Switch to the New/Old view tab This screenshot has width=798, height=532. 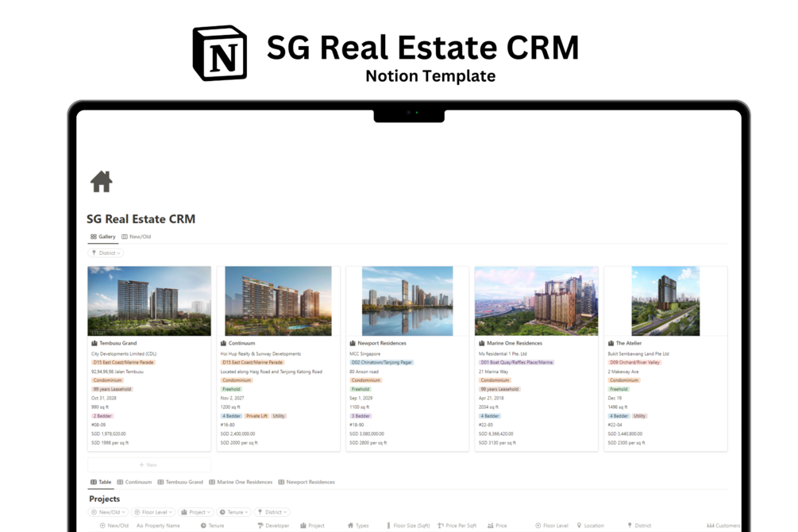pyautogui.click(x=137, y=237)
